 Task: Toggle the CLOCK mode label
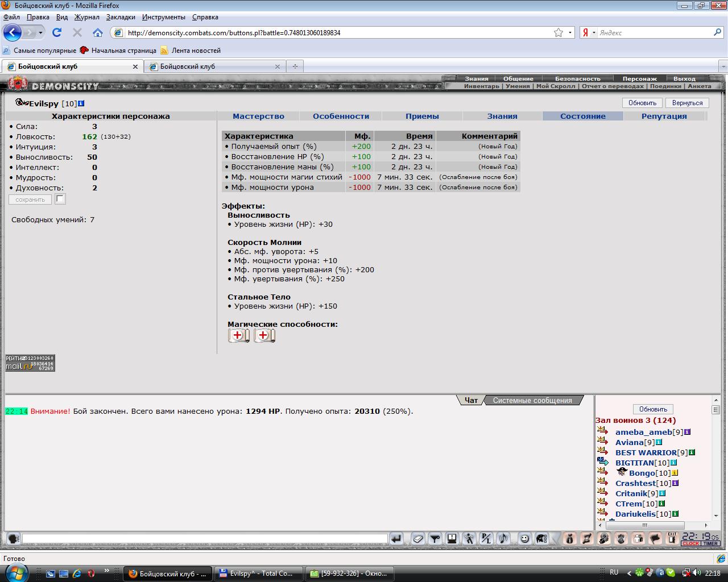691,543
